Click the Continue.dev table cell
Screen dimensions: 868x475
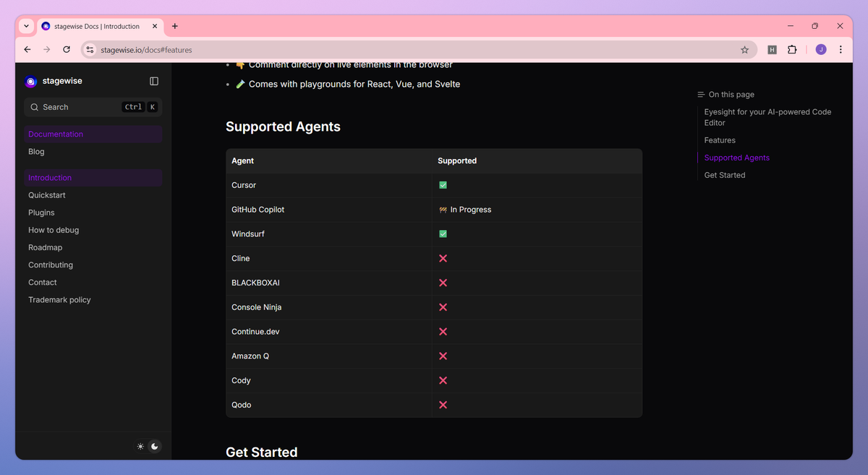coord(329,331)
